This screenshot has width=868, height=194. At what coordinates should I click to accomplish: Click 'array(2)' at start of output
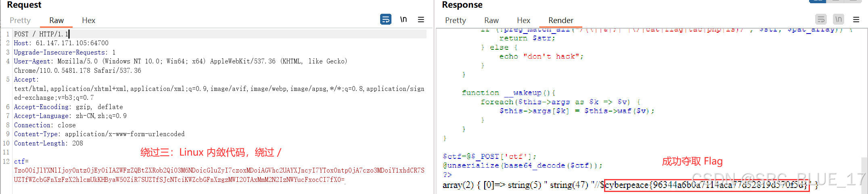coord(458,185)
